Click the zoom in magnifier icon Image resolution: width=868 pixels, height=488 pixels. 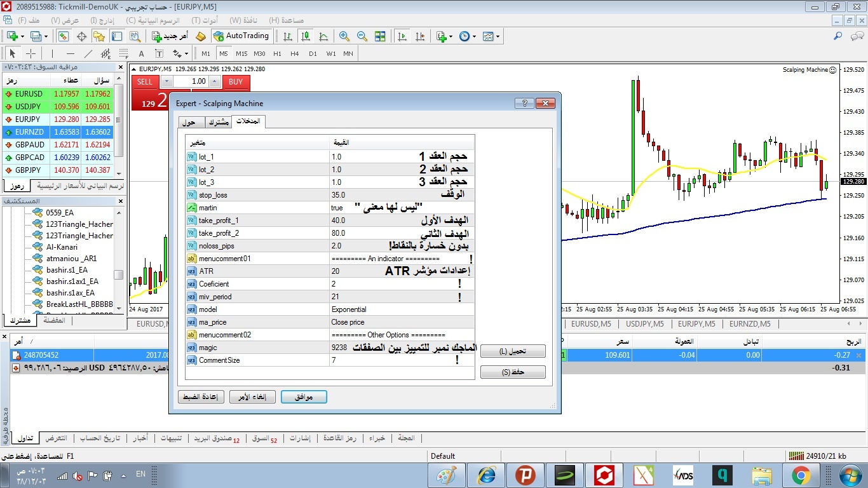344,36
